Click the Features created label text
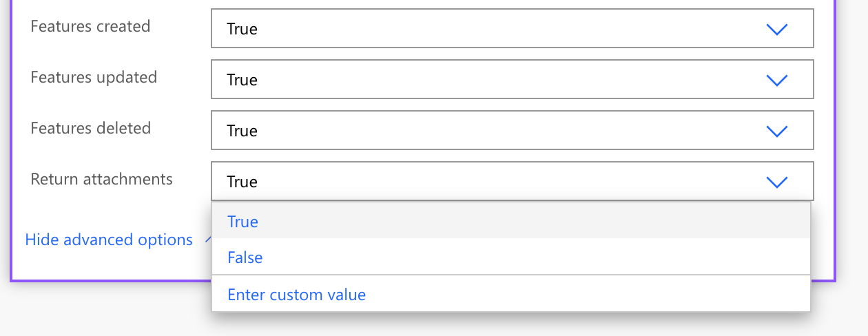 pyautogui.click(x=90, y=26)
